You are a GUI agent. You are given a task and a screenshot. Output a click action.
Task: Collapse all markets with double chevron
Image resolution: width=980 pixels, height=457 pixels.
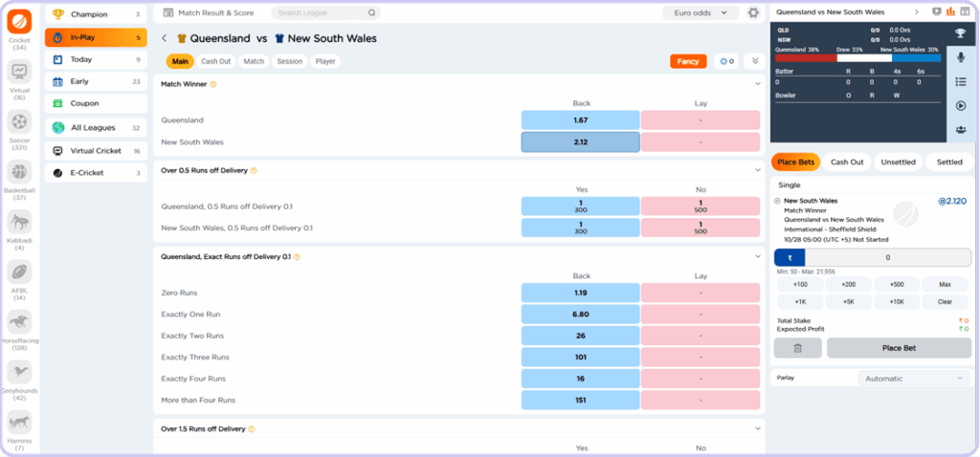click(x=755, y=61)
